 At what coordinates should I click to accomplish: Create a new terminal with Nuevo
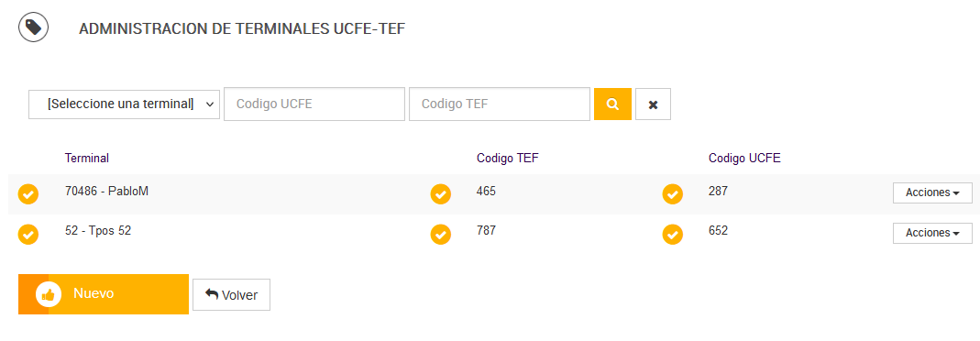[103, 294]
